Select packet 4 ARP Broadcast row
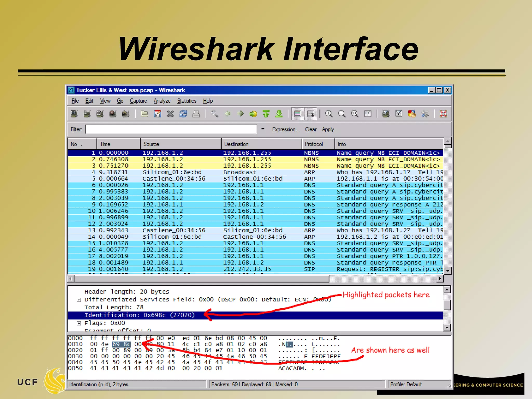The height and width of the screenshot is (399, 532). pyautogui.click(x=255, y=172)
